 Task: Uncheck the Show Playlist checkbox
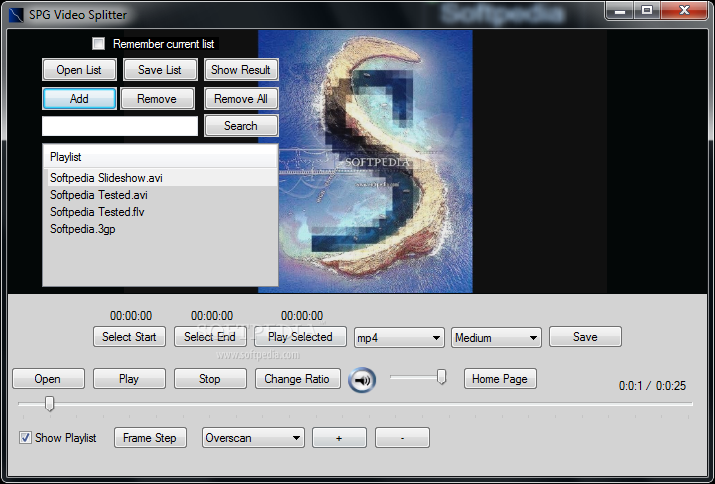coord(25,438)
